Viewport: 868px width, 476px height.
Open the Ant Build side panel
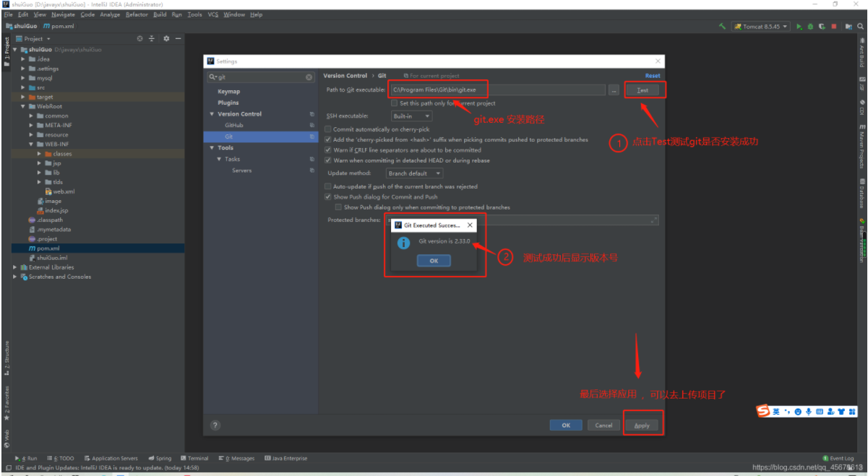861,51
